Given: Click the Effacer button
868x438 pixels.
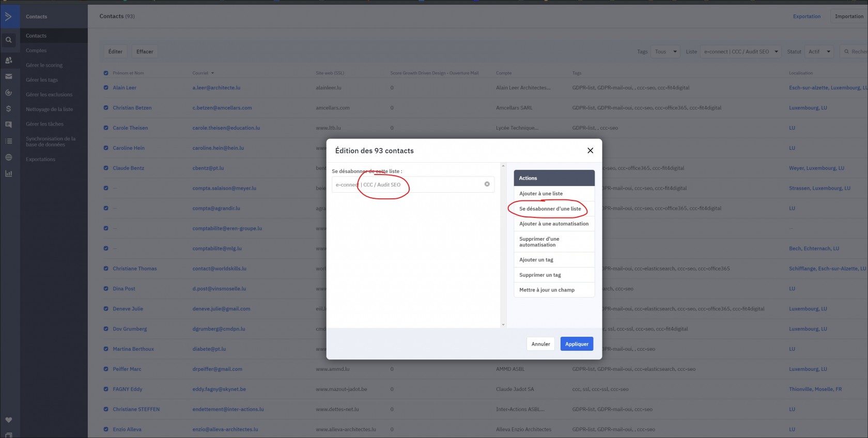Looking at the screenshot, I should tap(145, 52).
